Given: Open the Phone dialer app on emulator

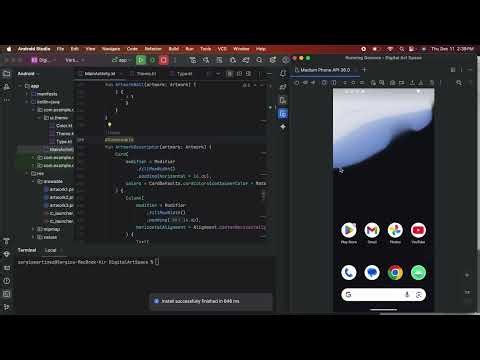Looking at the screenshot, I should tap(349, 273).
